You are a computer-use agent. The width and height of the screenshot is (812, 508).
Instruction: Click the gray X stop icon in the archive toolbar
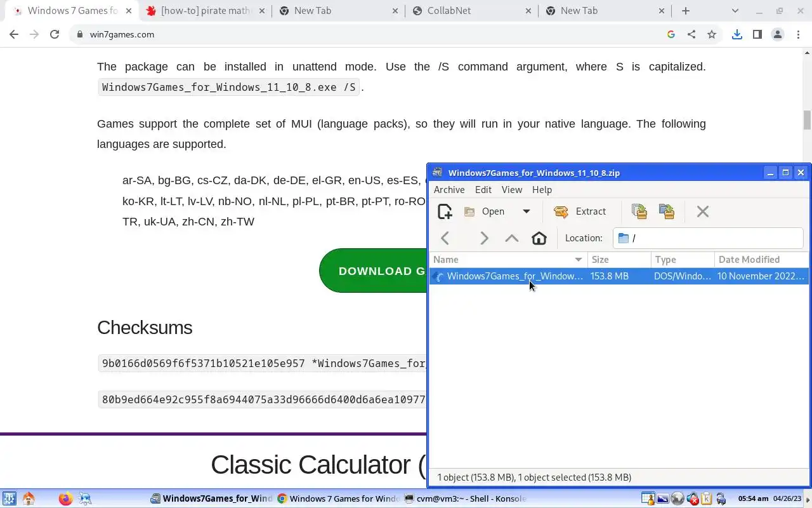702,211
